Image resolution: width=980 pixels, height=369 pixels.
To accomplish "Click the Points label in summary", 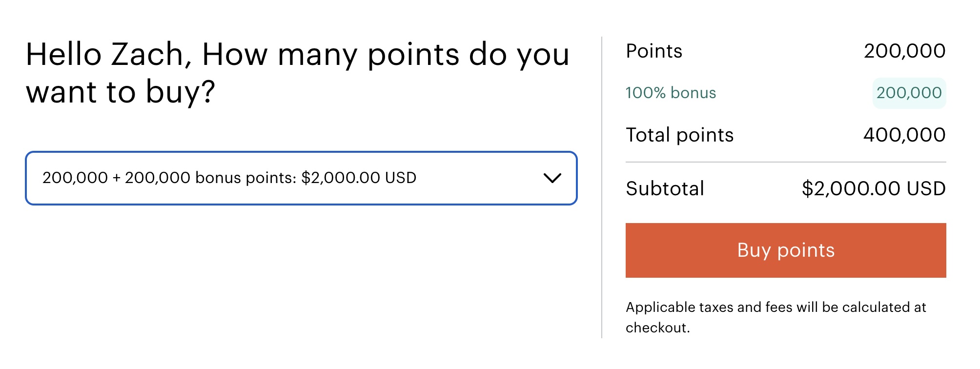I will [x=654, y=51].
